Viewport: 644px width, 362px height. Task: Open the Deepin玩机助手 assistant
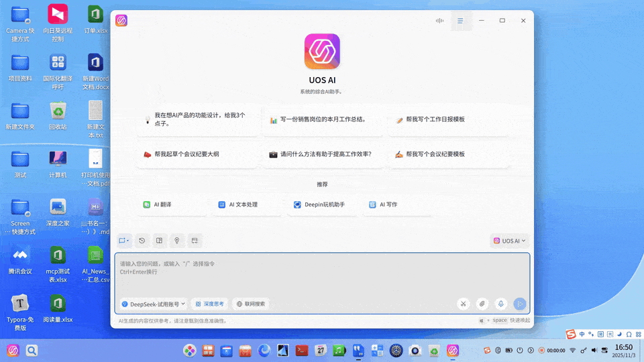point(323,204)
